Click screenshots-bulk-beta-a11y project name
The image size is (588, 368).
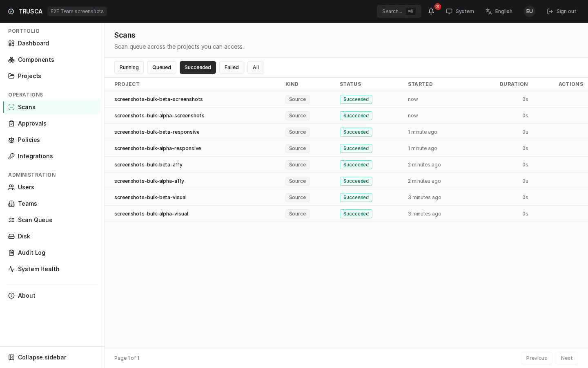[148, 165]
